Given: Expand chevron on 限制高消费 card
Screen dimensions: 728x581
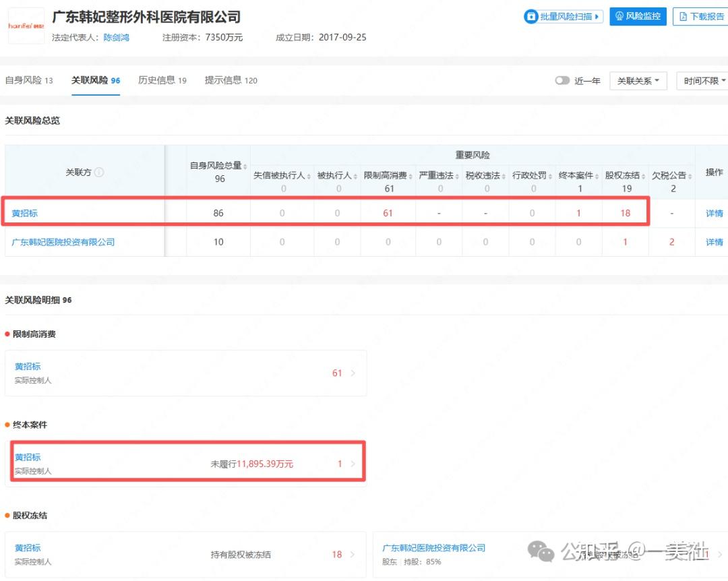Looking at the screenshot, I should [353, 373].
